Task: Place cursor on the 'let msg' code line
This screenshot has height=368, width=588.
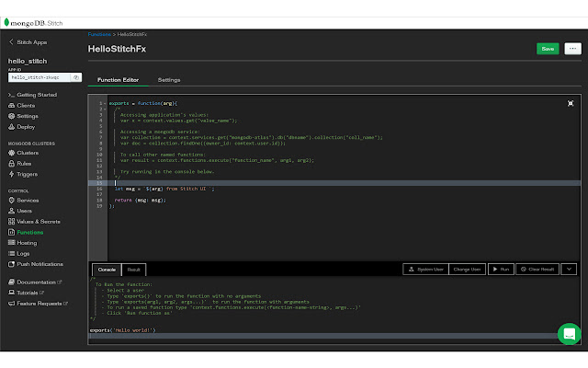Action: tap(164, 189)
